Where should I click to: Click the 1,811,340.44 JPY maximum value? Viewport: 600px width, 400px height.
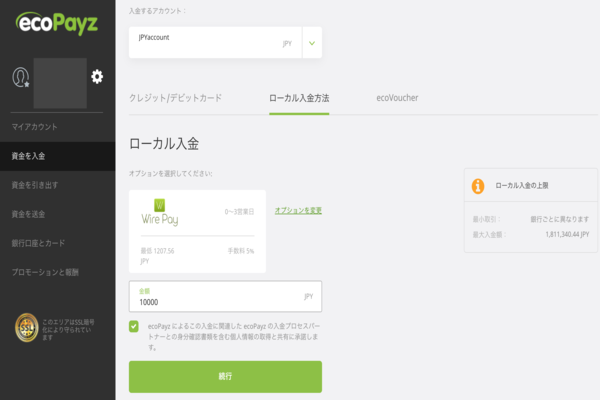coord(567,234)
